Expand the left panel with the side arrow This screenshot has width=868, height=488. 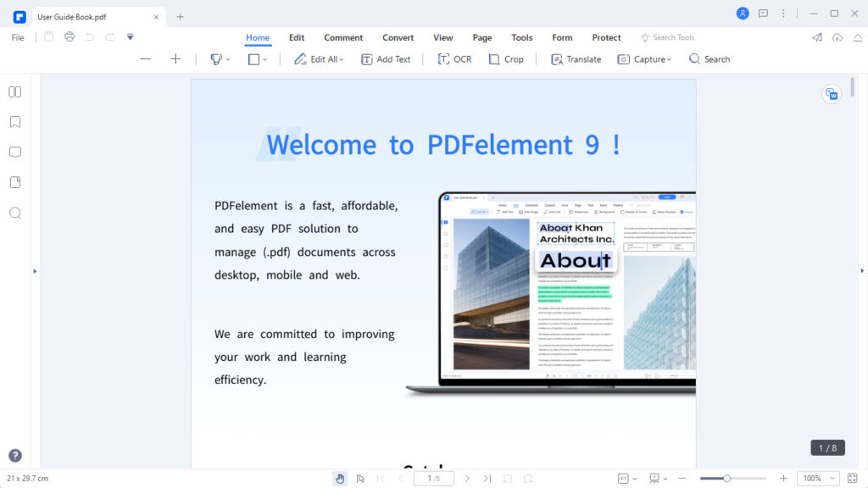(35, 271)
